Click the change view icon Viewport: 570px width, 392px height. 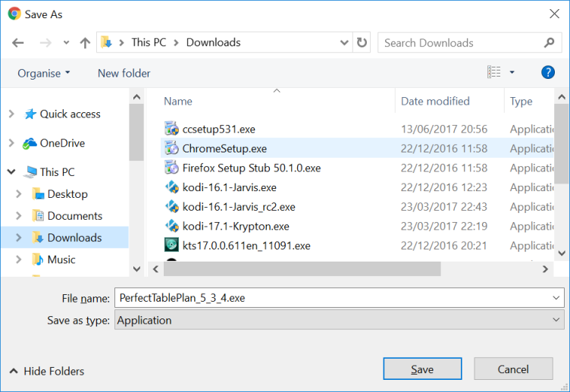pos(494,73)
